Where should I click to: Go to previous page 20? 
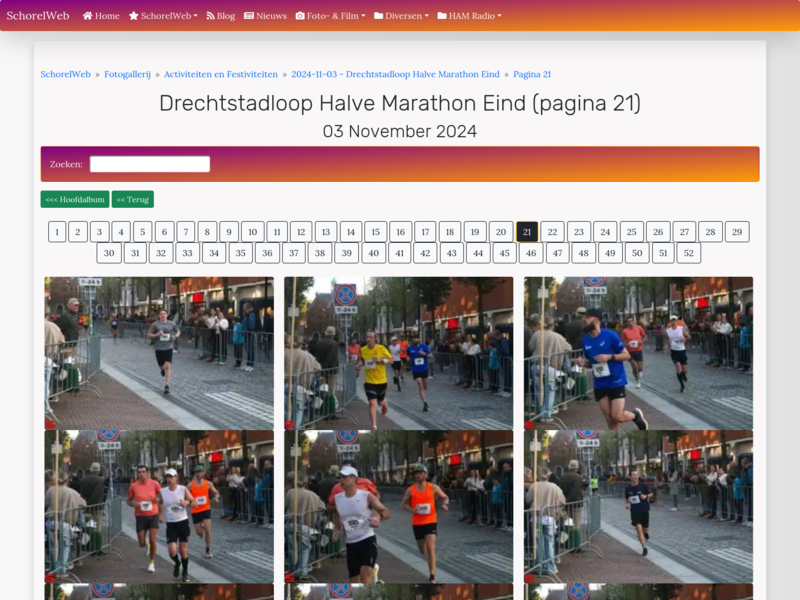pos(501,232)
